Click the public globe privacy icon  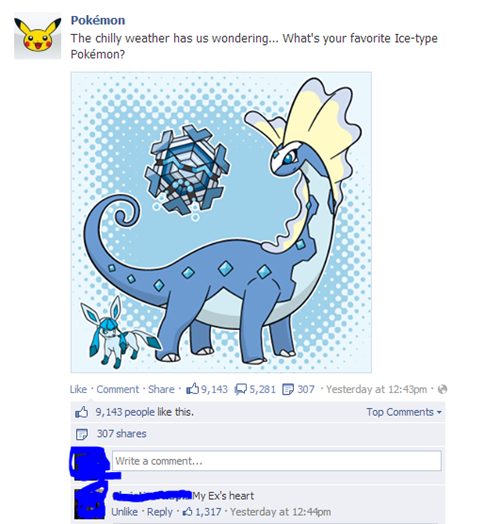pyautogui.click(x=442, y=389)
